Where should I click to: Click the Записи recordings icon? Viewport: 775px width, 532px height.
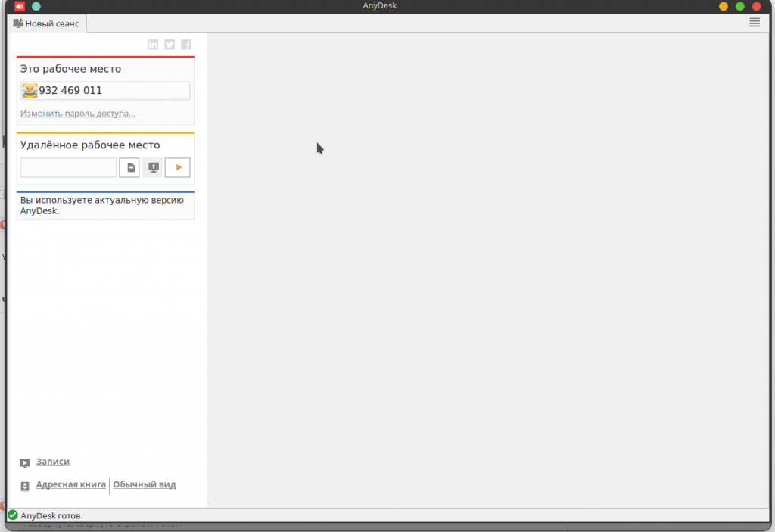[25, 463]
